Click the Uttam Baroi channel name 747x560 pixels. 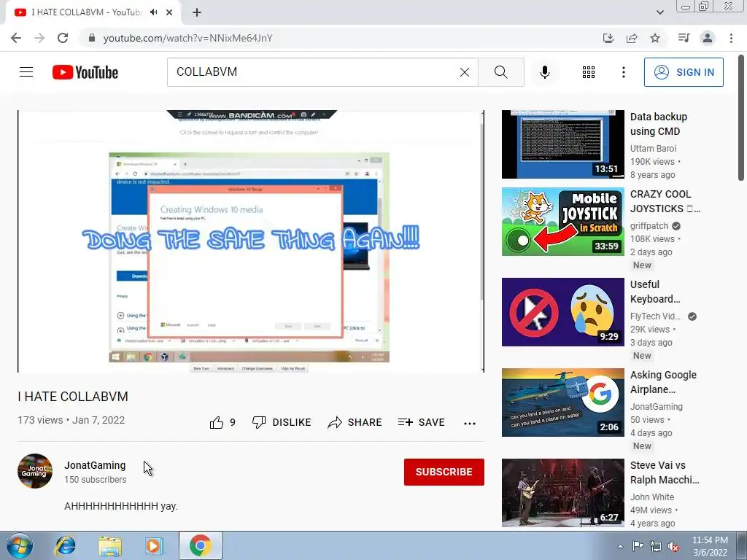pos(653,148)
